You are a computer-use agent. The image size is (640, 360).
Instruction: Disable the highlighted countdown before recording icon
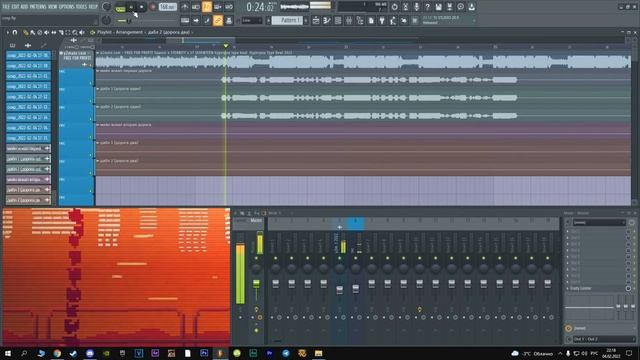[207, 7]
